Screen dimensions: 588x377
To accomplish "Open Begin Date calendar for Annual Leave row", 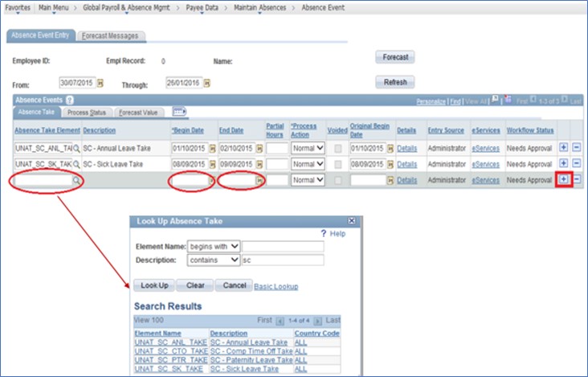I will pyautogui.click(x=213, y=149).
